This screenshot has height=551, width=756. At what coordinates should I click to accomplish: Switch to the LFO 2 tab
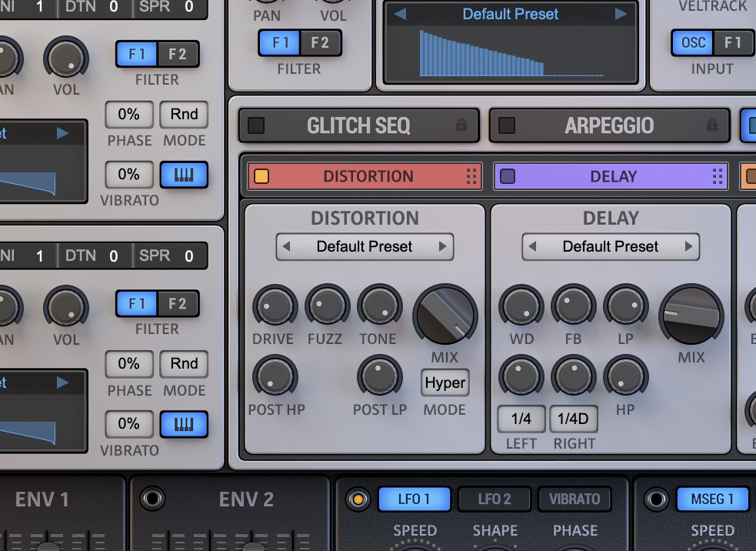495,499
